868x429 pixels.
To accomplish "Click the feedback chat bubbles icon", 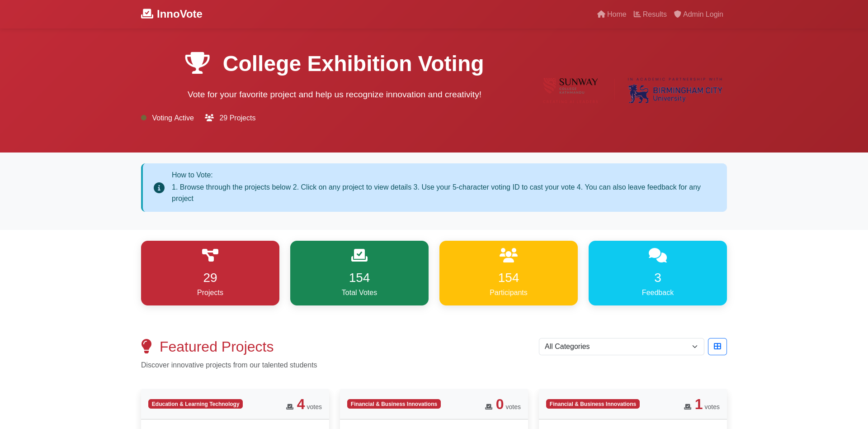I will (657, 255).
